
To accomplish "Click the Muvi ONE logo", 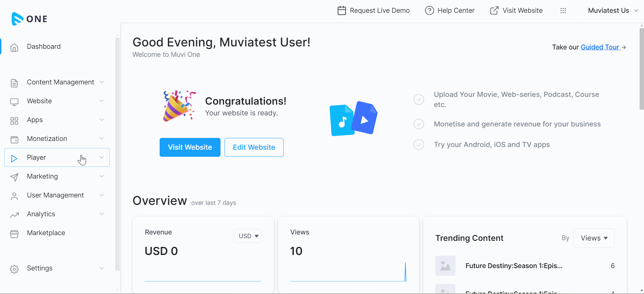I will [x=29, y=19].
